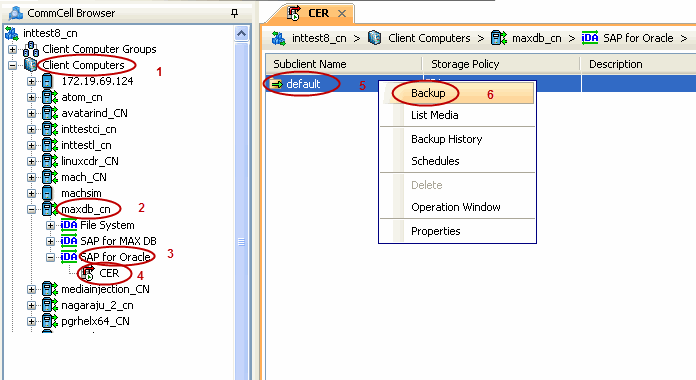Screen dimensions: 696x380
Task: Expand the SAP for MAX DB node
Action: 51,241
